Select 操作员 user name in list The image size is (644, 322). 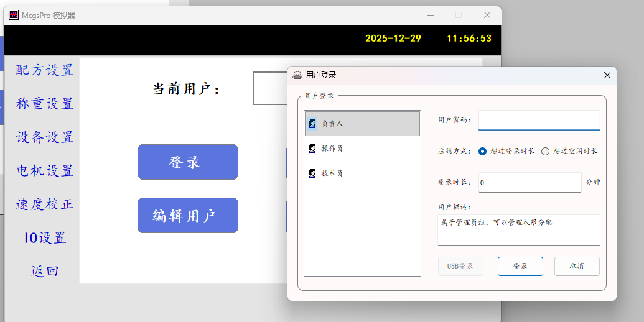[x=332, y=149]
